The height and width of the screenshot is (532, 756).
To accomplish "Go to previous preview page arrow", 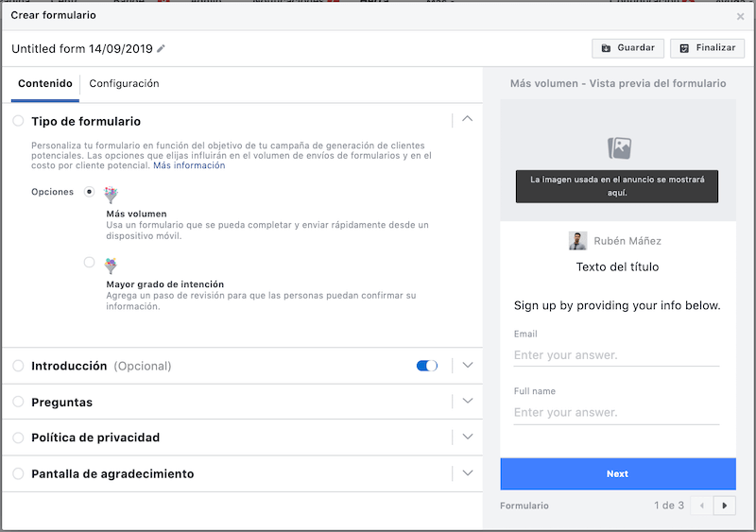I will pos(701,506).
